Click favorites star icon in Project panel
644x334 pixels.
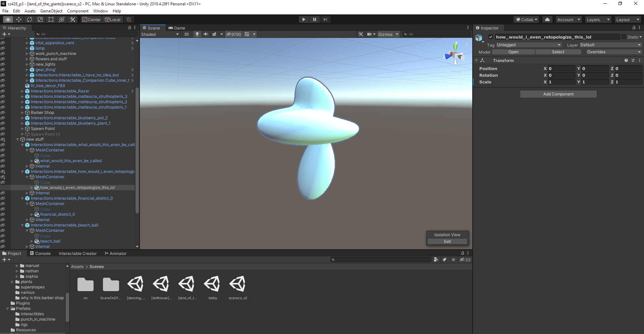pos(453,260)
